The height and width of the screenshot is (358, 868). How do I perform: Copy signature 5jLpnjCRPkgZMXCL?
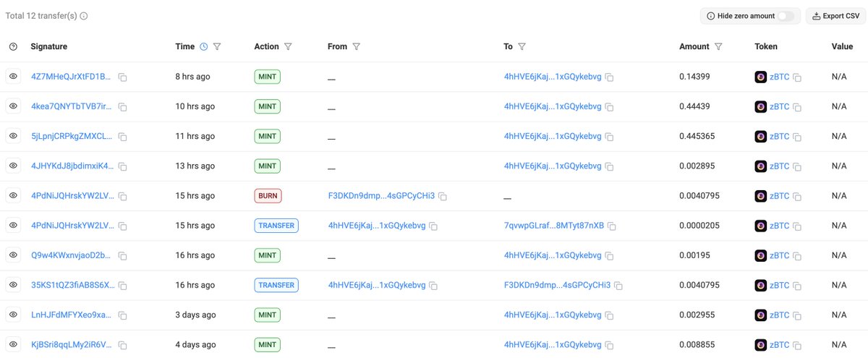point(123,137)
